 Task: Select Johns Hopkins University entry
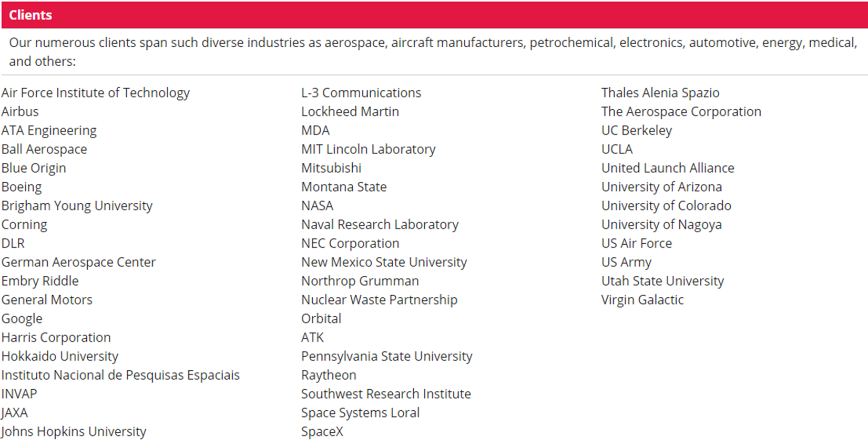click(x=74, y=432)
